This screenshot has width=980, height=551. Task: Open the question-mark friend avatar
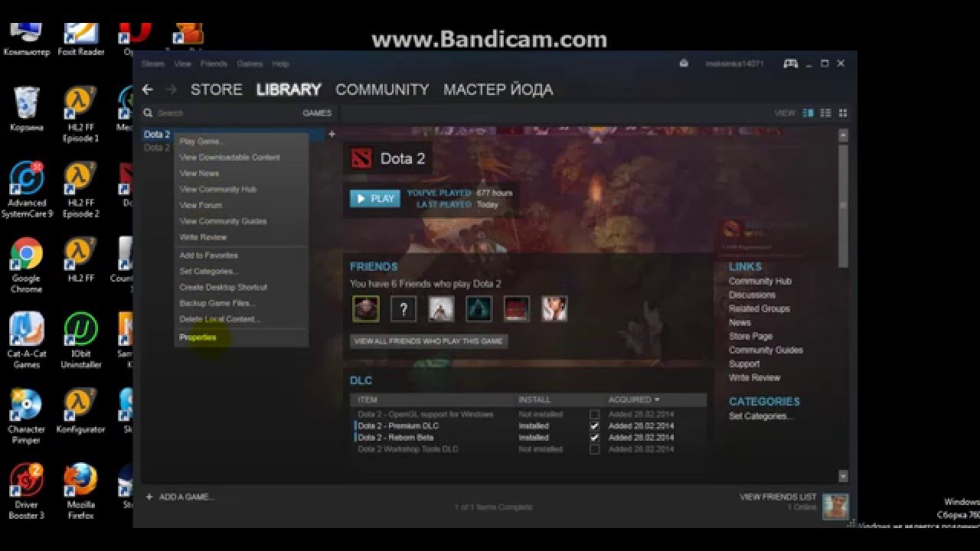coord(403,308)
